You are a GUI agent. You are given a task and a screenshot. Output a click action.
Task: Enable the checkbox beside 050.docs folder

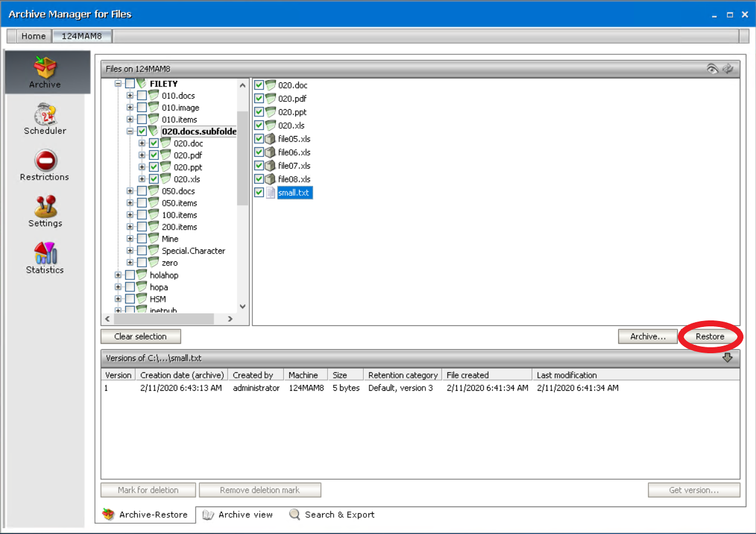point(143,191)
